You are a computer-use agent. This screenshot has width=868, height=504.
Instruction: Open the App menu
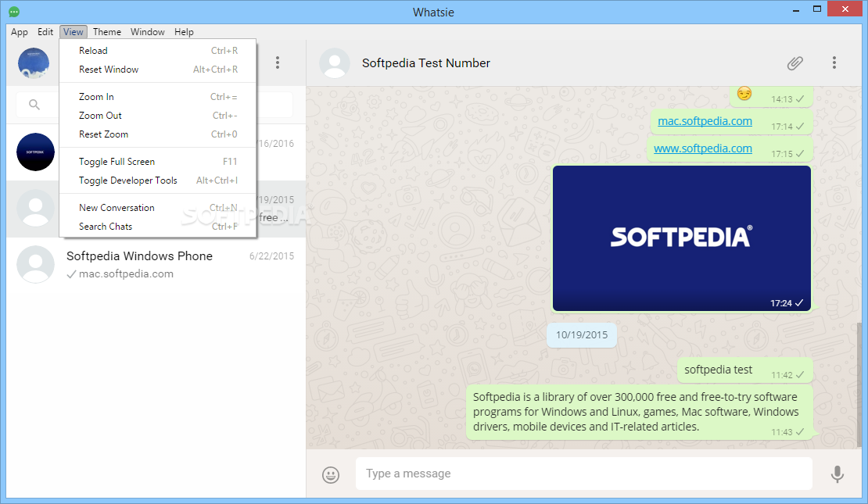(20, 32)
